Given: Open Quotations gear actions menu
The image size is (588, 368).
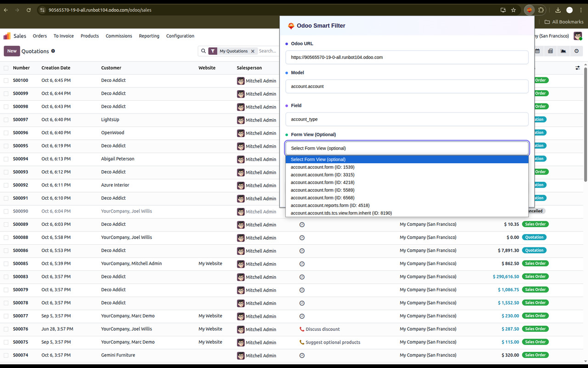Looking at the screenshot, I should click(53, 51).
